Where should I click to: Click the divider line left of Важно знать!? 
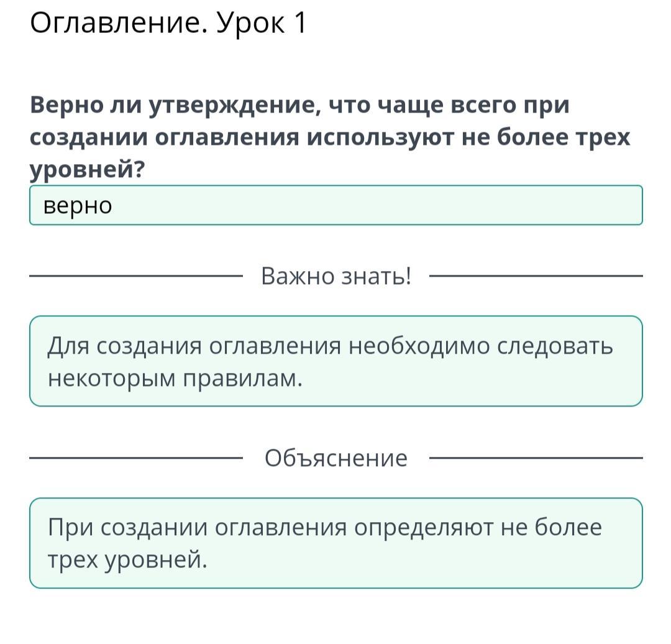[x=136, y=276]
